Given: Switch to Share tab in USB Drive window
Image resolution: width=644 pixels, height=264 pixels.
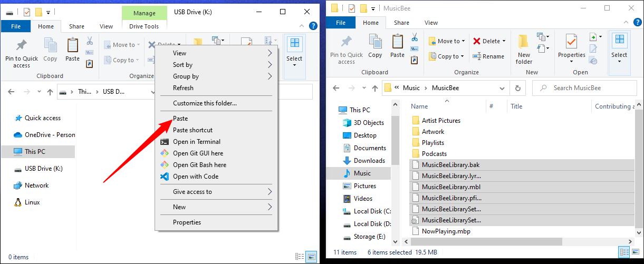Looking at the screenshot, I should tap(76, 26).
